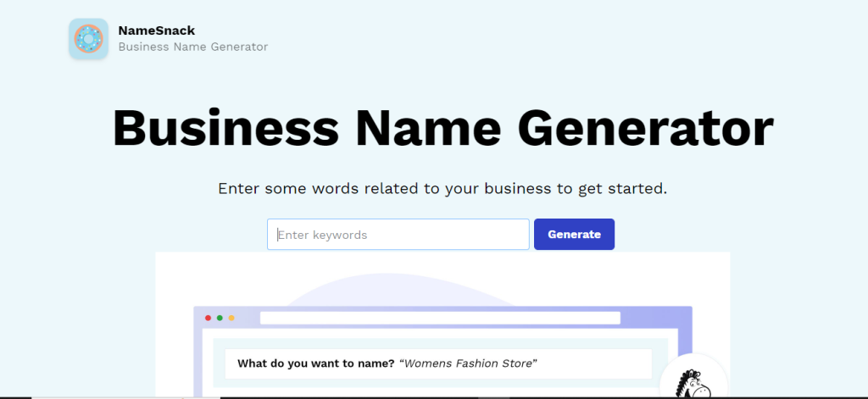
Task: Click the word 'Generator' in the main heading
Action: point(645,129)
